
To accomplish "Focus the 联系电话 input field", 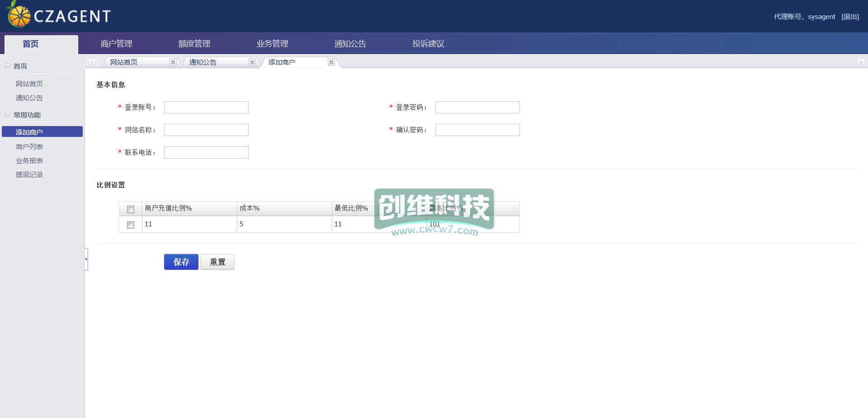I will tap(206, 152).
